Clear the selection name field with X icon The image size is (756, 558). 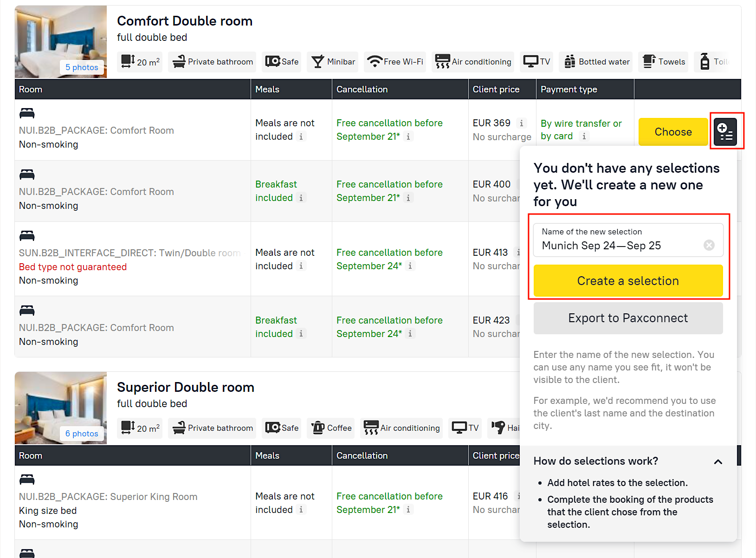click(709, 245)
